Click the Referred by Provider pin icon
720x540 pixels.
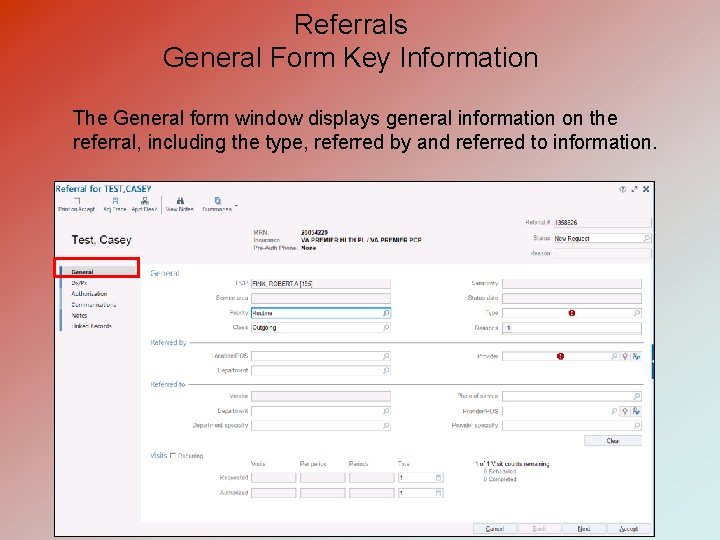point(624,356)
